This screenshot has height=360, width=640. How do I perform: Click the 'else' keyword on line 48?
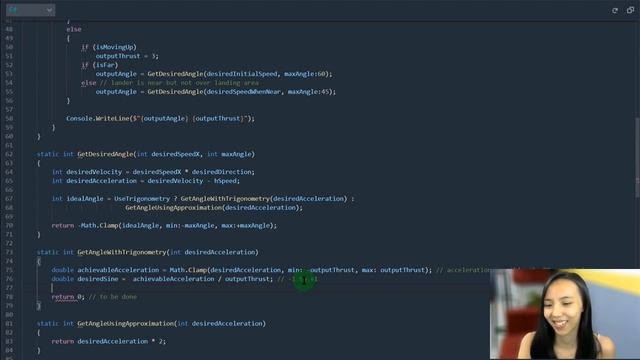pyautogui.click(x=73, y=29)
